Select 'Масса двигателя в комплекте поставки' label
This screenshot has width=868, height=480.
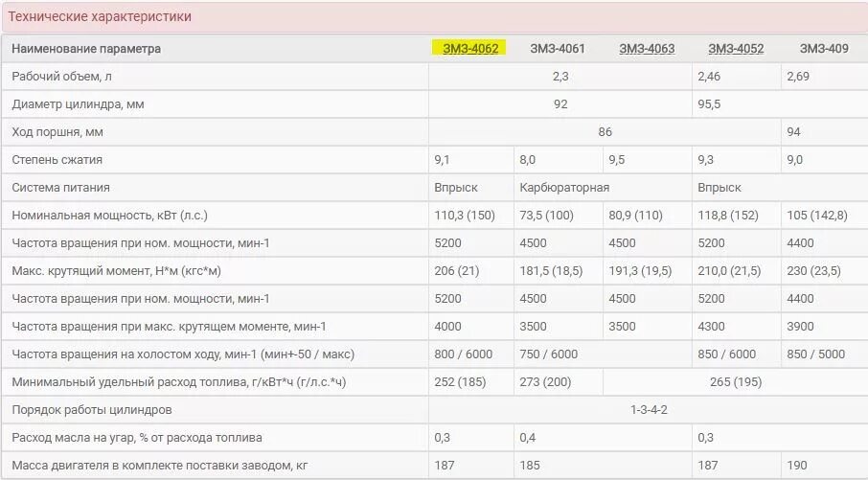click(159, 465)
